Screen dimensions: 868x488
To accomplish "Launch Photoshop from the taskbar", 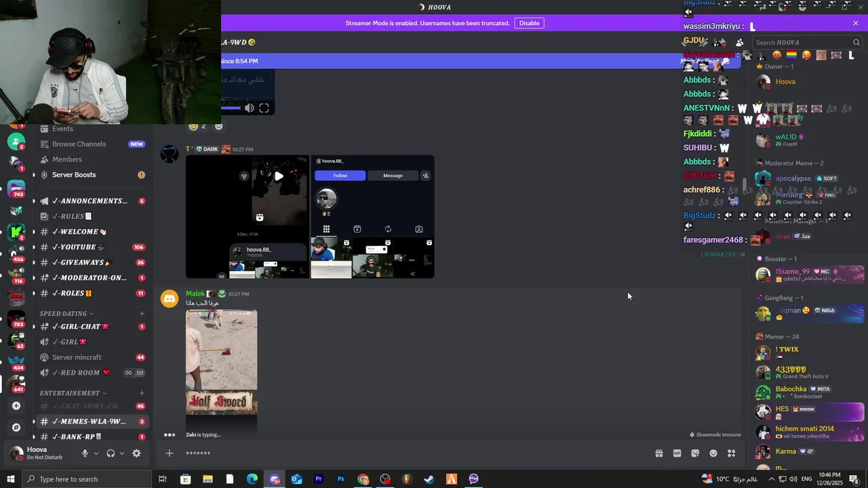I will point(340,479).
